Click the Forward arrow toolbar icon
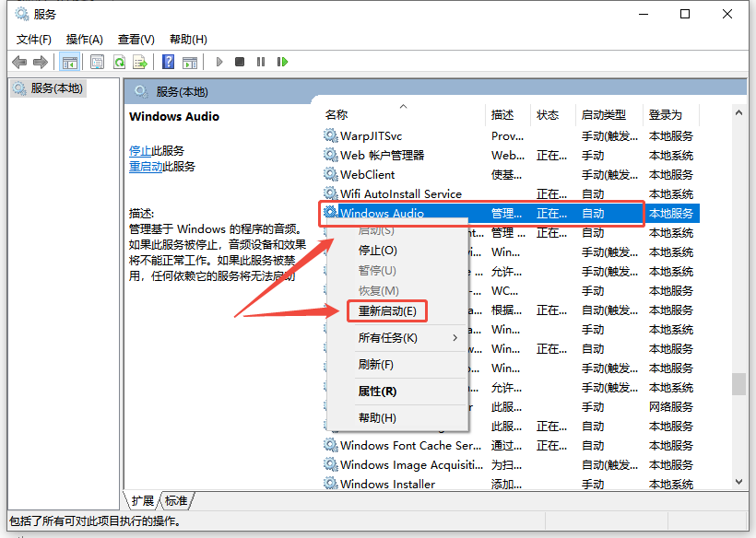756x538 pixels. point(40,62)
